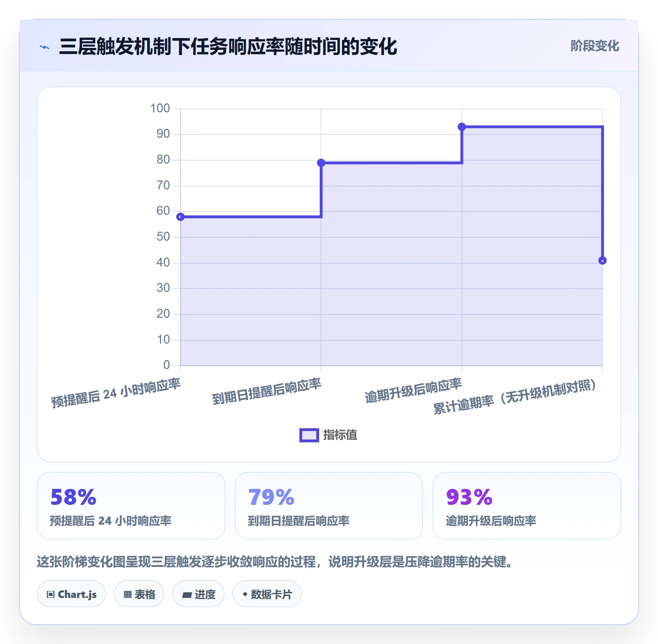Click the lightning icon beside the title

coord(45,47)
